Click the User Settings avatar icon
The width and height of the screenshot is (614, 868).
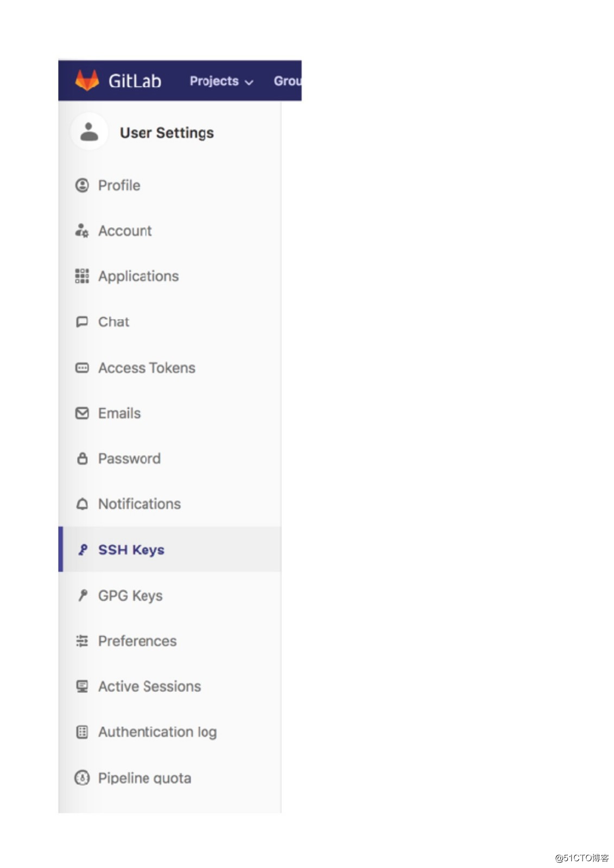pyautogui.click(x=89, y=132)
